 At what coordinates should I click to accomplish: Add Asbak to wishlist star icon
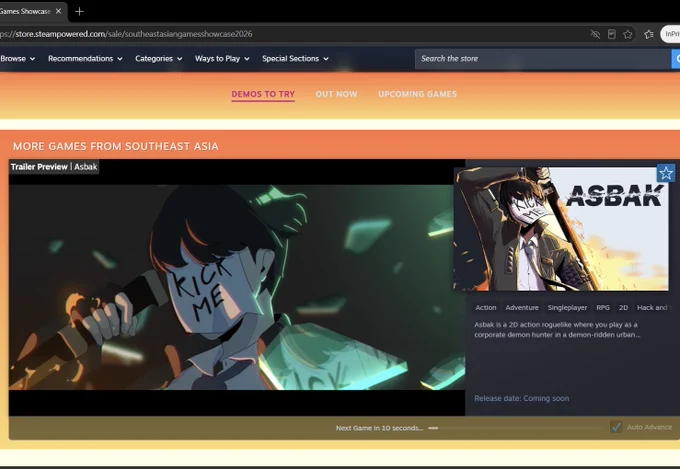(x=666, y=173)
